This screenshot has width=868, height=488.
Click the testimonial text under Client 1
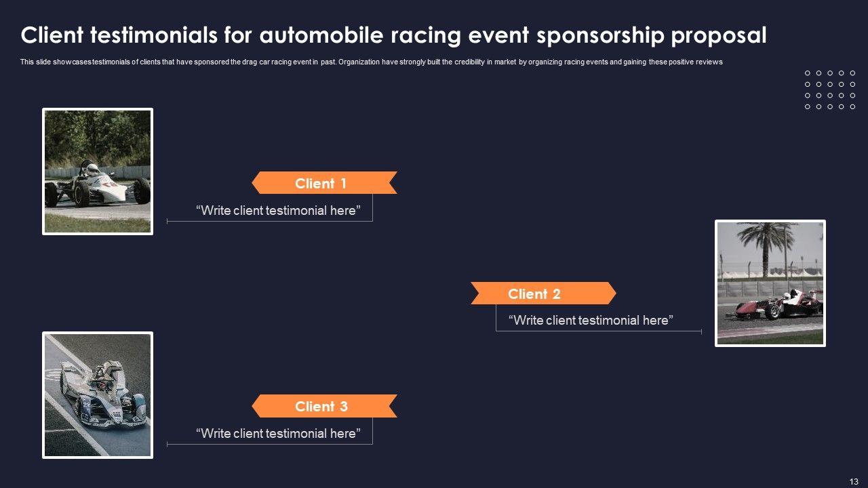point(278,210)
